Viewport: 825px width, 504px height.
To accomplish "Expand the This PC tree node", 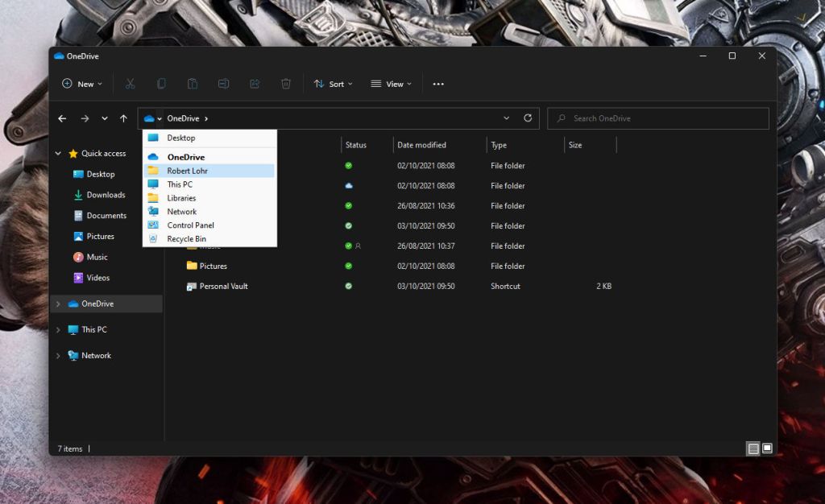I will coord(58,330).
